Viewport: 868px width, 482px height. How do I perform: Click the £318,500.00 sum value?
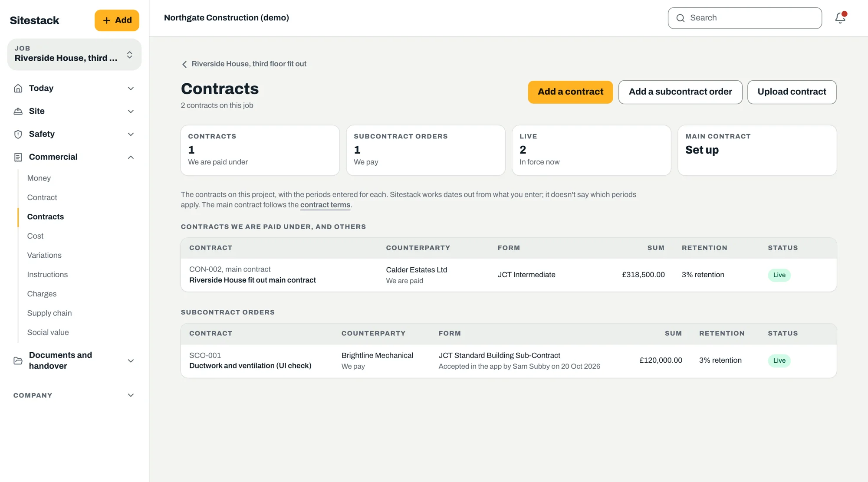[643, 275]
